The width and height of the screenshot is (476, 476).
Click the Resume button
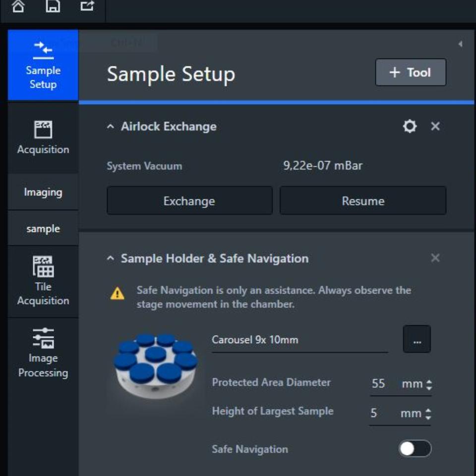pos(363,201)
